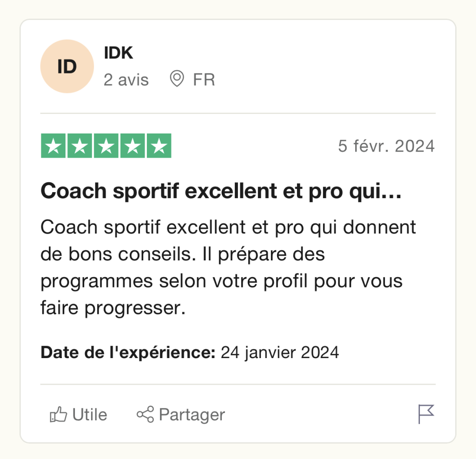Click the fifth green star
The width and height of the screenshot is (476, 459).
click(159, 146)
